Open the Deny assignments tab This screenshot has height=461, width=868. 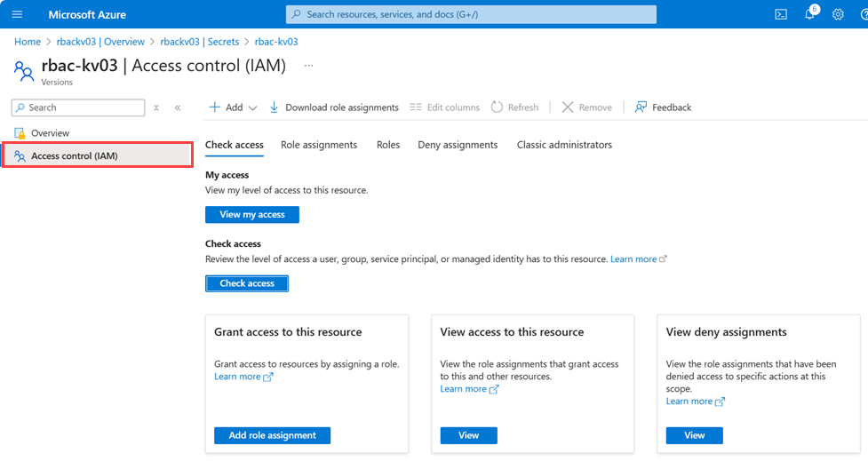(x=458, y=145)
